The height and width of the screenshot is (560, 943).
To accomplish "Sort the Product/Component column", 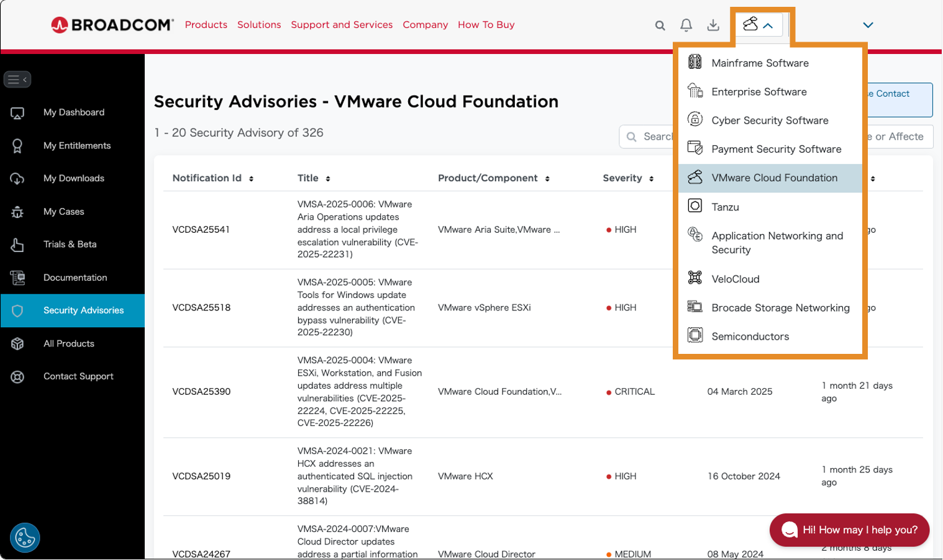I will click(x=547, y=179).
